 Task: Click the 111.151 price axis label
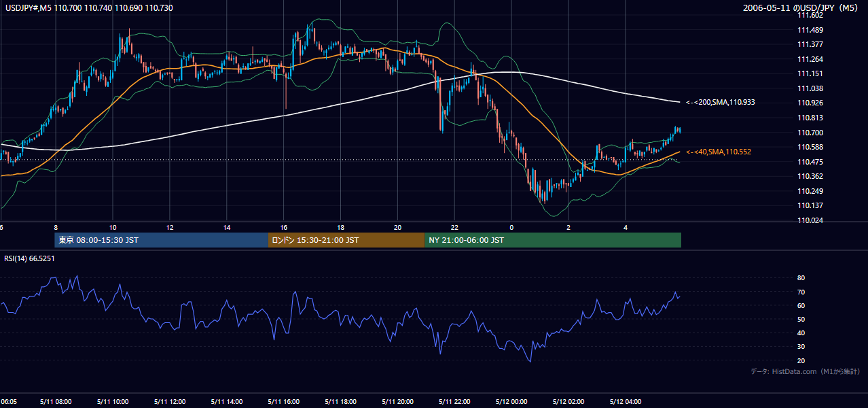coord(810,73)
